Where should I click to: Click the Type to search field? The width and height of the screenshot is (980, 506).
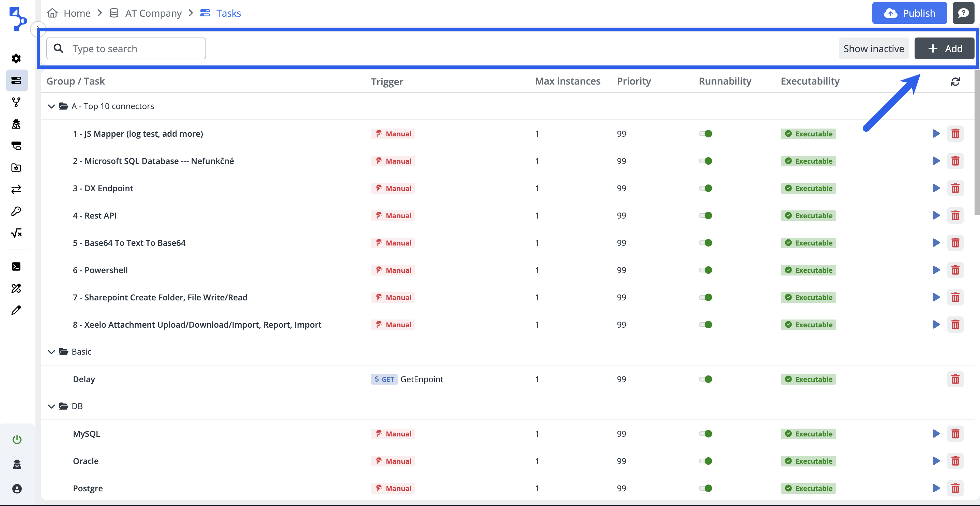(x=133, y=48)
